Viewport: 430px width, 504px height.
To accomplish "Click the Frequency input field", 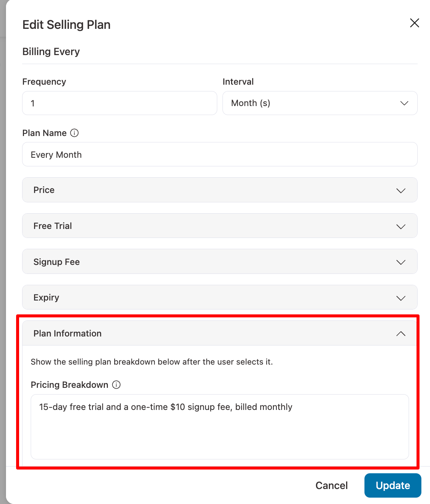I will coord(119,103).
